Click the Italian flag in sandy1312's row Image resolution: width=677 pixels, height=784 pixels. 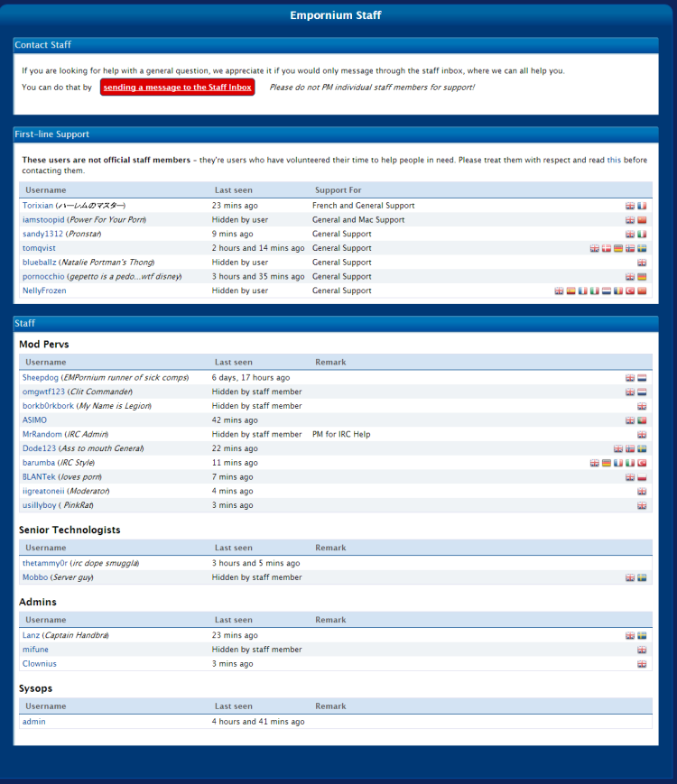pyautogui.click(x=642, y=234)
